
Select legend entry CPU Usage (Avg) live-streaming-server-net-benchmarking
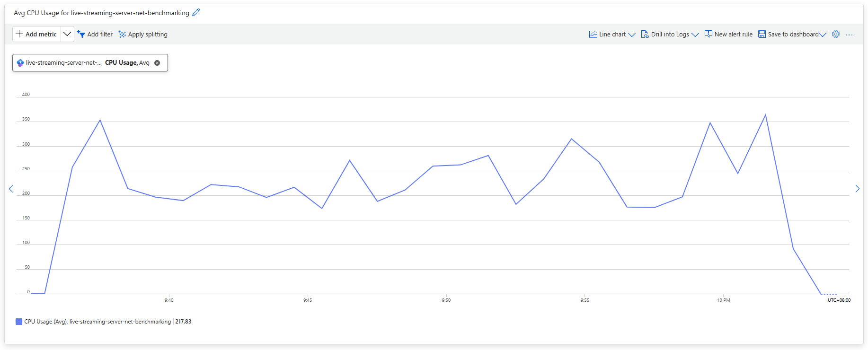[x=97, y=322]
